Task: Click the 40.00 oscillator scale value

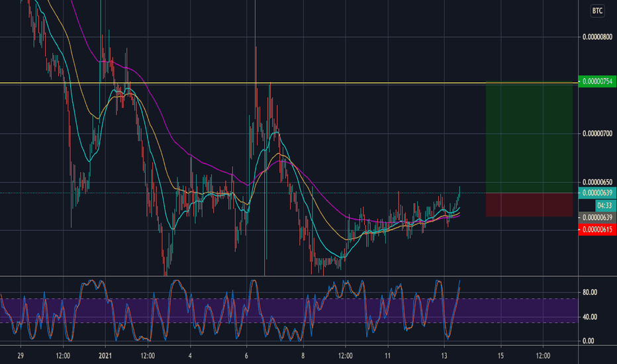Action: tap(589, 317)
